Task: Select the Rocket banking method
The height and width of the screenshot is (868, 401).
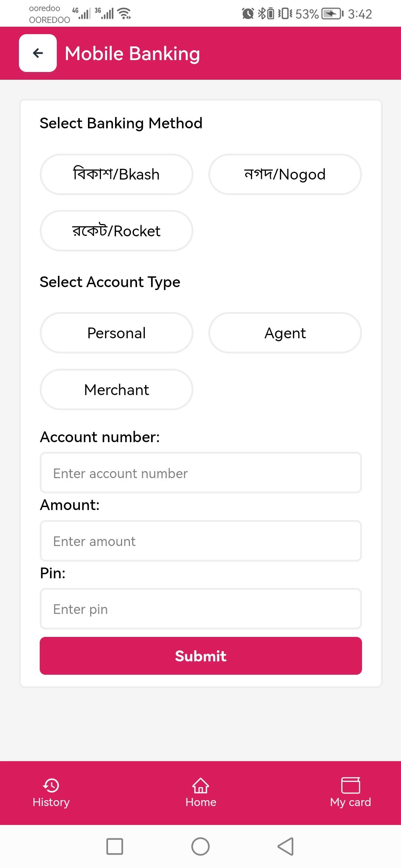Action: pos(117,231)
